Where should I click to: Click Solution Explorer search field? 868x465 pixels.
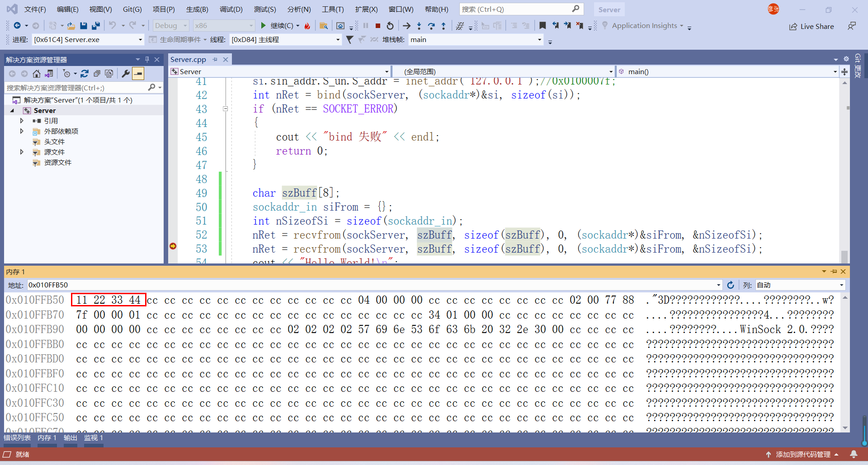(77, 88)
